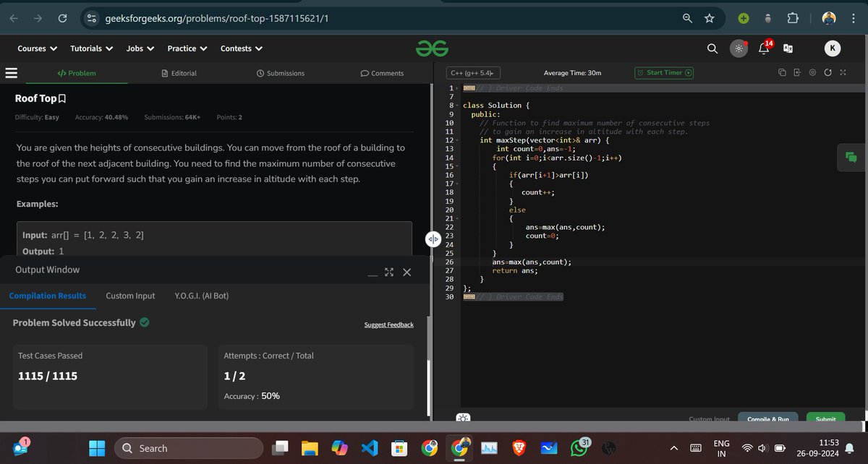Click the Problem Solved Successfully message
The image size is (868, 464).
pos(75,322)
